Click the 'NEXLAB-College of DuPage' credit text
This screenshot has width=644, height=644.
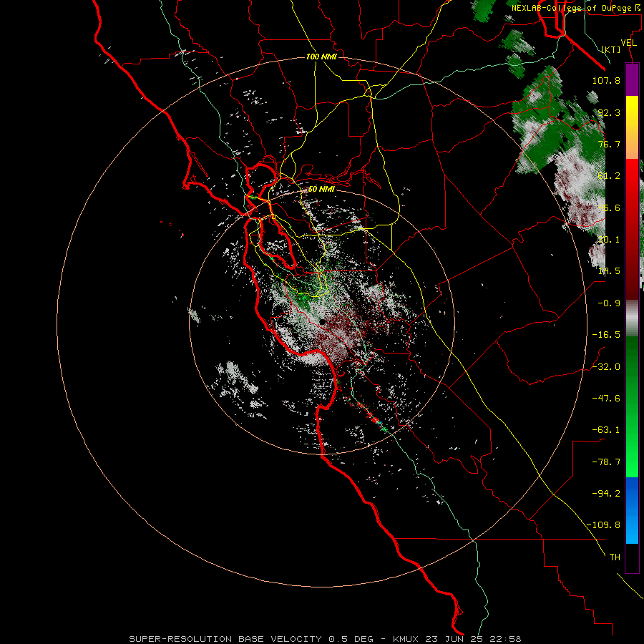tap(572, 8)
